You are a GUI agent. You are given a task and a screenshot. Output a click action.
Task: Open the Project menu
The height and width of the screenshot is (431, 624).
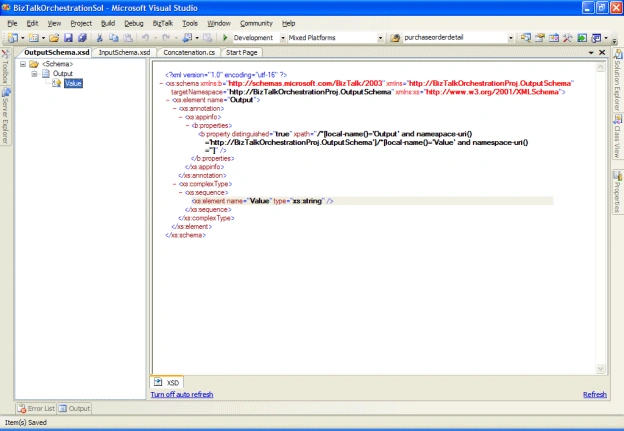81,23
